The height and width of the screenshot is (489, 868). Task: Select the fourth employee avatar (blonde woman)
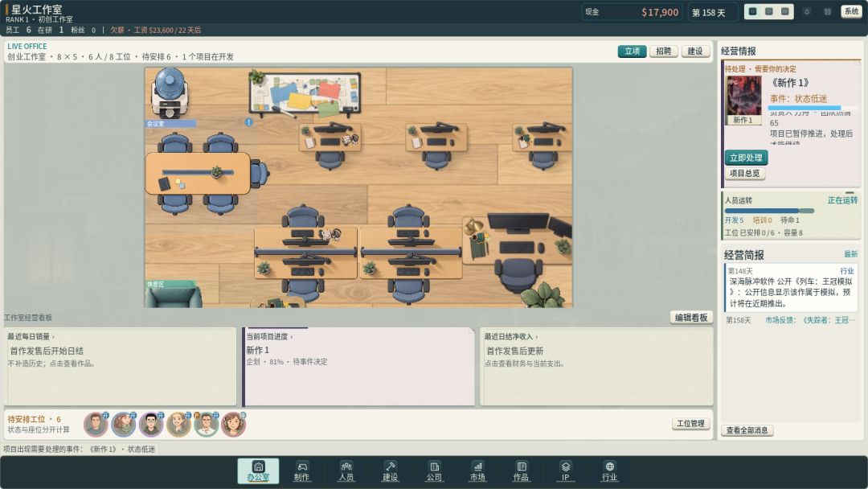pos(178,424)
